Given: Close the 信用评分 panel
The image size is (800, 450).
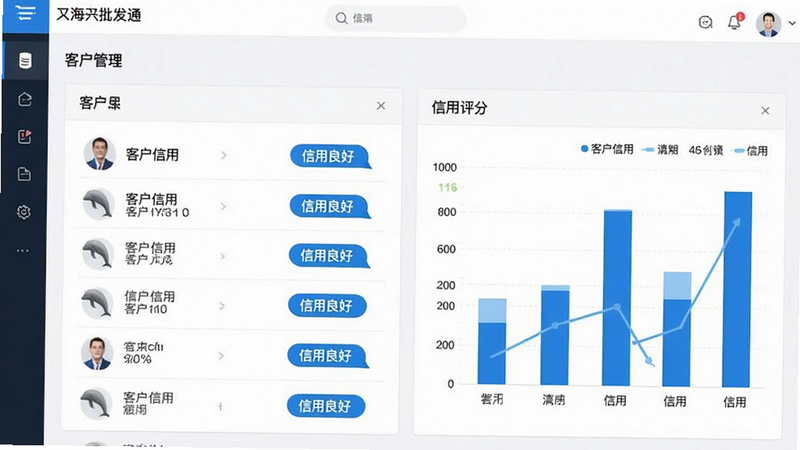Looking at the screenshot, I should [x=765, y=111].
